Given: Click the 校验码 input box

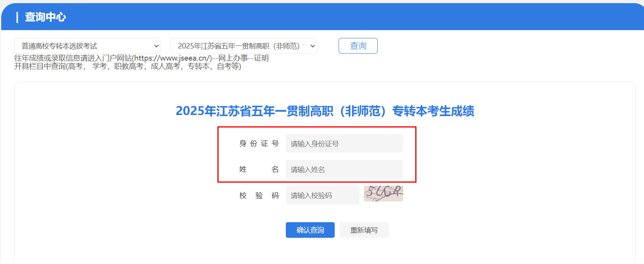Looking at the screenshot, I should coord(322,195).
